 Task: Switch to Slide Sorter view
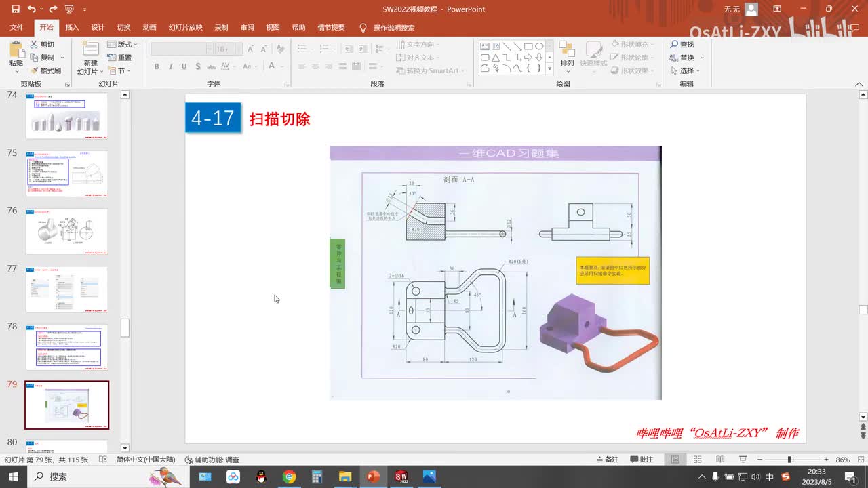tap(698, 460)
